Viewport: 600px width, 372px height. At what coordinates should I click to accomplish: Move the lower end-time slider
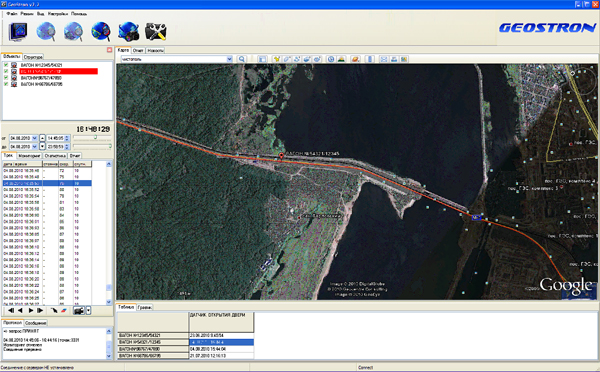coord(110,146)
